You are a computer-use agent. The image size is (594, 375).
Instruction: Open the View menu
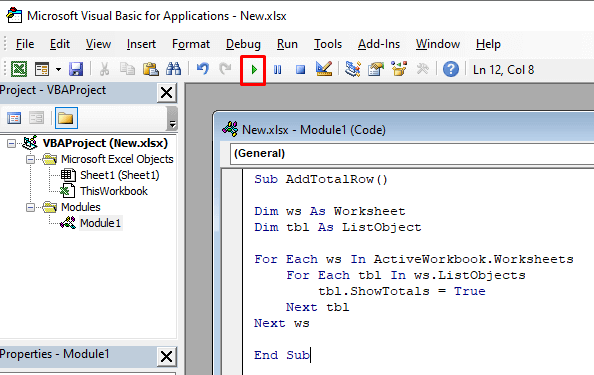(x=98, y=44)
